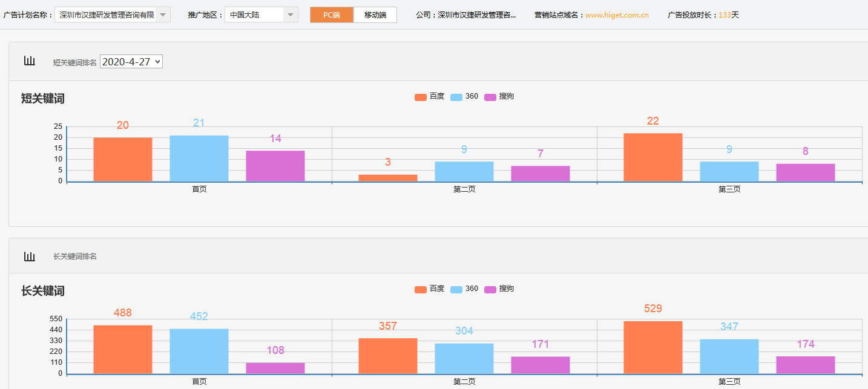Click bar chart icon beside 长关键词排名
The image size is (868, 389).
click(29, 257)
